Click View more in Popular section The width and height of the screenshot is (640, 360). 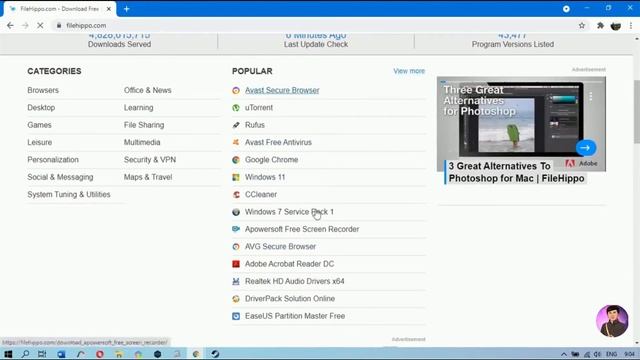(x=409, y=71)
